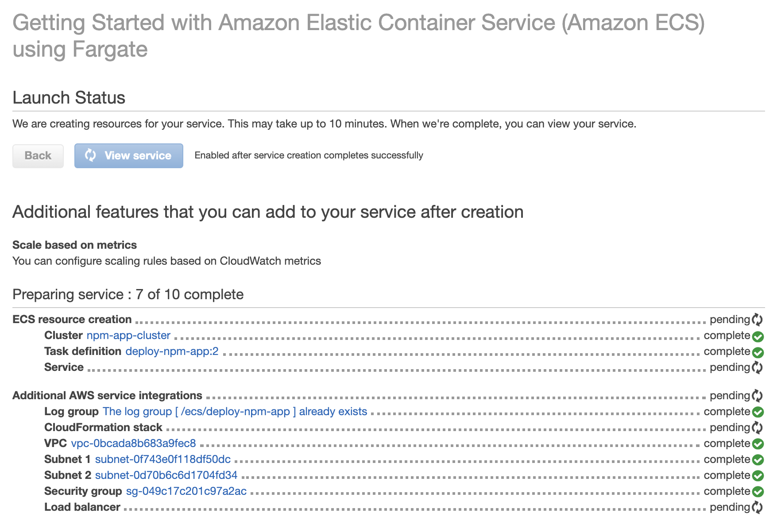Click the green checkmark on VPC row
Viewport: 781px width, 532px height.
point(758,444)
